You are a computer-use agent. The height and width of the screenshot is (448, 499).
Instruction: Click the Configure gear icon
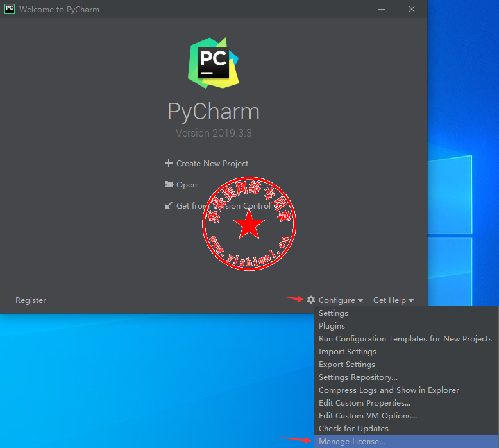pos(311,300)
